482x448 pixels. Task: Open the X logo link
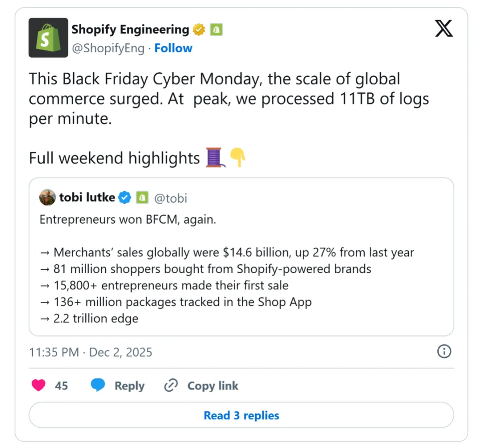pyautogui.click(x=444, y=29)
